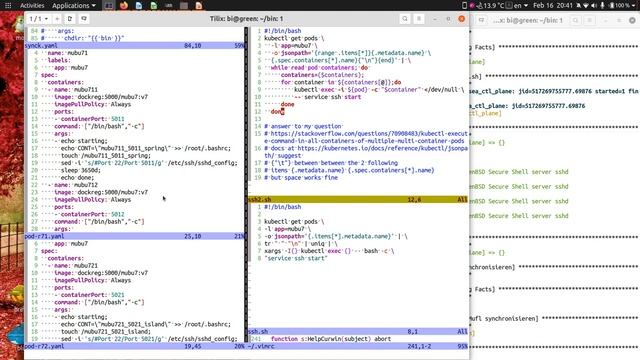Open the dark terminal icon in the top bar
640x360 pixels.
pos(169,5)
